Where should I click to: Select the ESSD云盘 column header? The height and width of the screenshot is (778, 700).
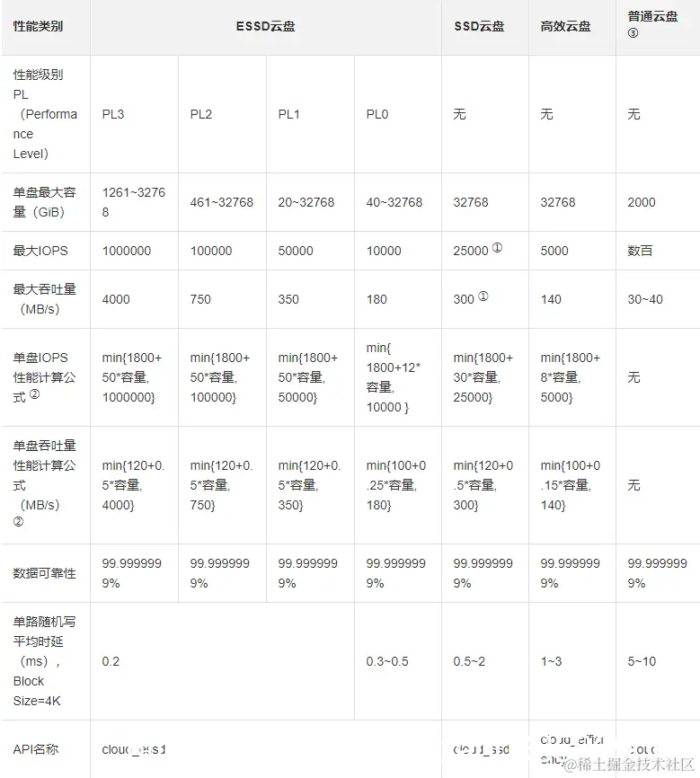pyautogui.click(x=266, y=26)
